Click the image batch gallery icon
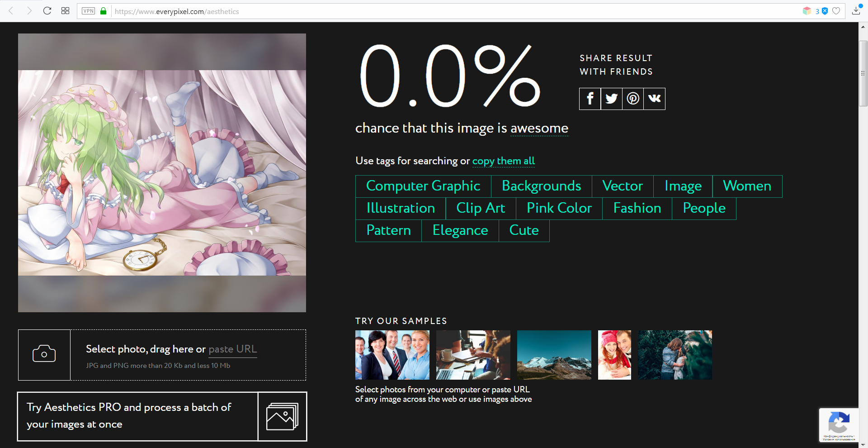Image resolution: width=868 pixels, height=448 pixels. click(282, 416)
